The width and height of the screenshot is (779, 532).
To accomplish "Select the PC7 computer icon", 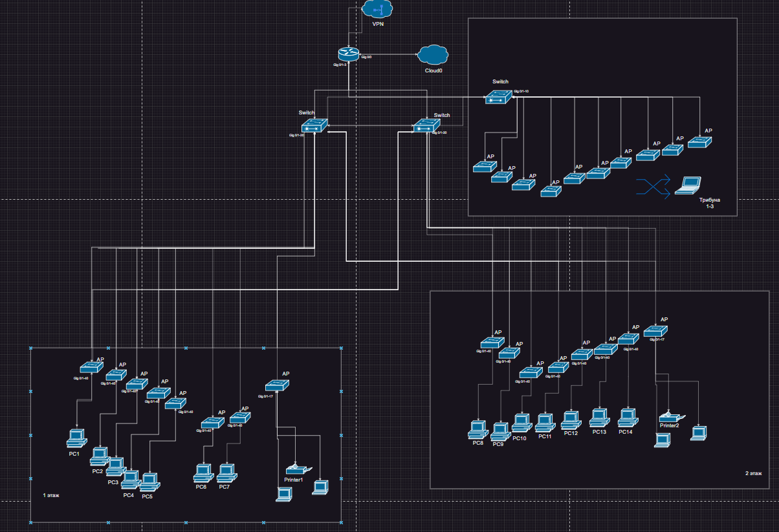I will [x=226, y=473].
